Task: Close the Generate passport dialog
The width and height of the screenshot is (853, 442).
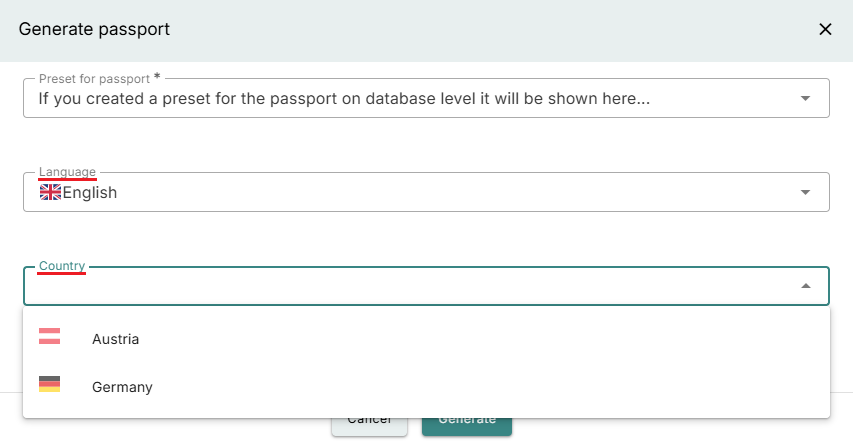Action: pyautogui.click(x=825, y=29)
